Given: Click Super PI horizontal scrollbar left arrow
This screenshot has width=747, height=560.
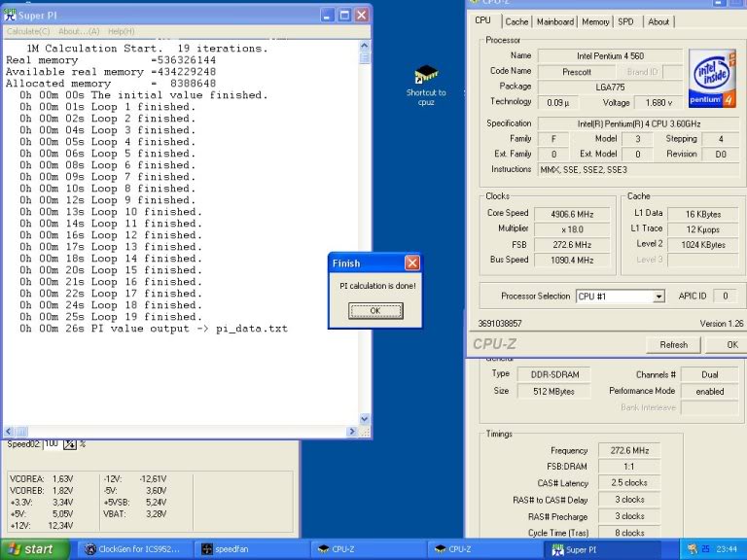Looking at the screenshot, I should click(x=9, y=432).
